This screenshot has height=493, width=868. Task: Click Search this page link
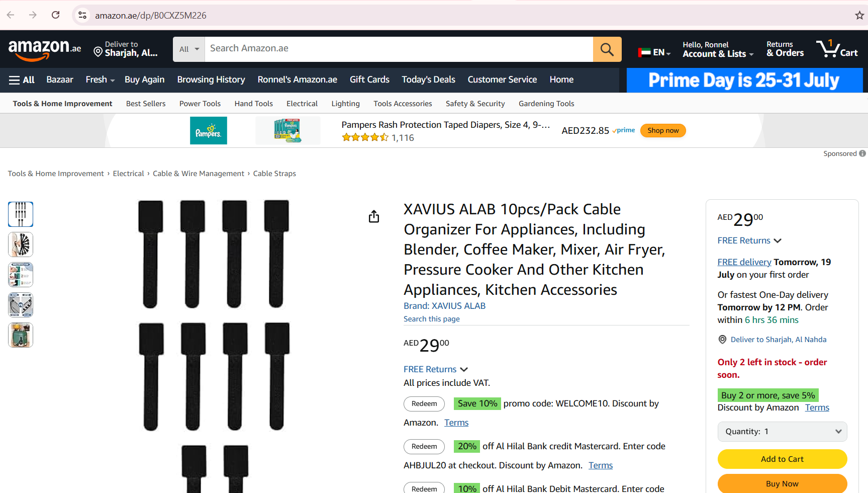(432, 319)
